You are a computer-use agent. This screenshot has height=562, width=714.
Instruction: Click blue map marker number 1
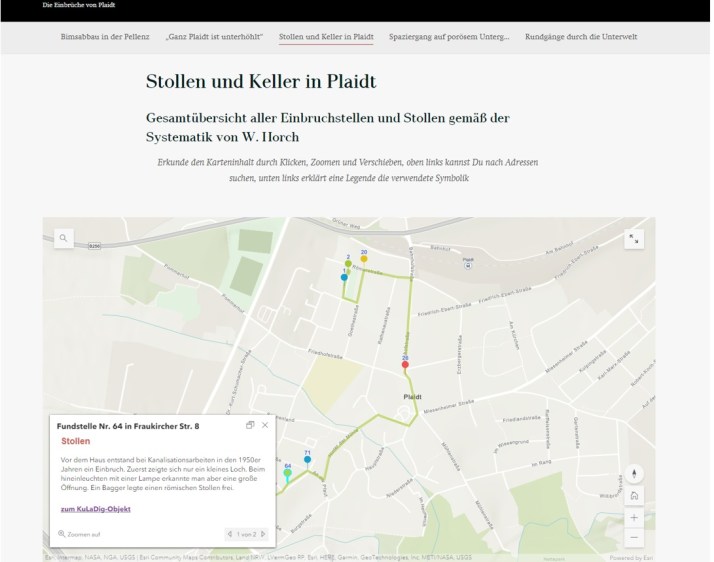click(344, 277)
